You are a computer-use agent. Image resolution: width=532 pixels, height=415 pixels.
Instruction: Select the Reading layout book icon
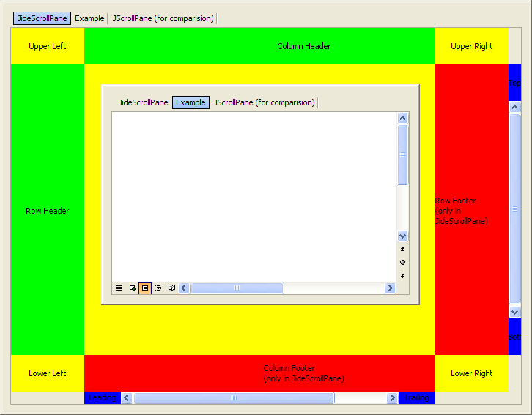[171, 288]
